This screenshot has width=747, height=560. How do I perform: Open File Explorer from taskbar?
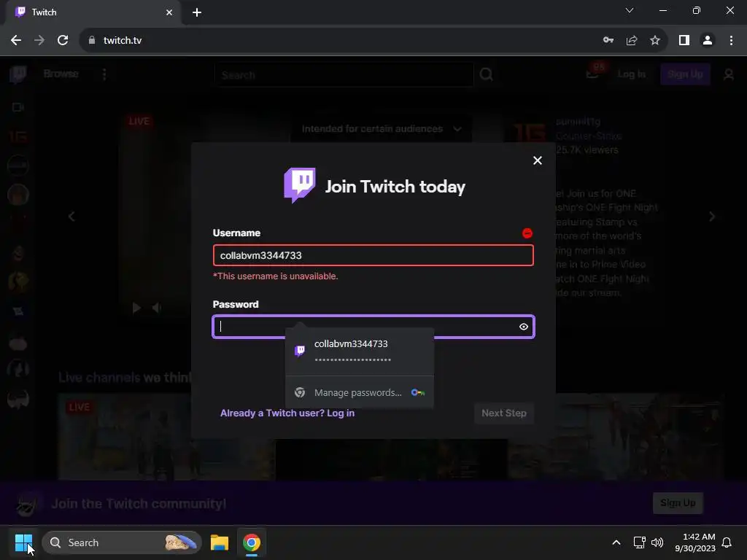220,542
